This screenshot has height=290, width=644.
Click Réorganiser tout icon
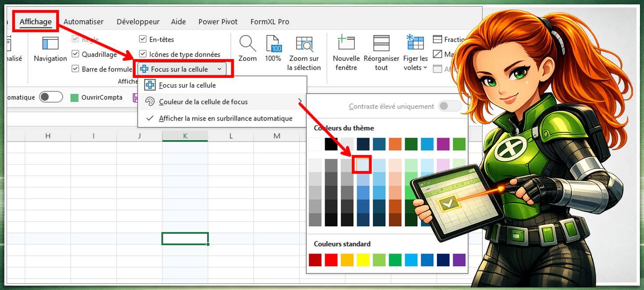click(x=381, y=43)
